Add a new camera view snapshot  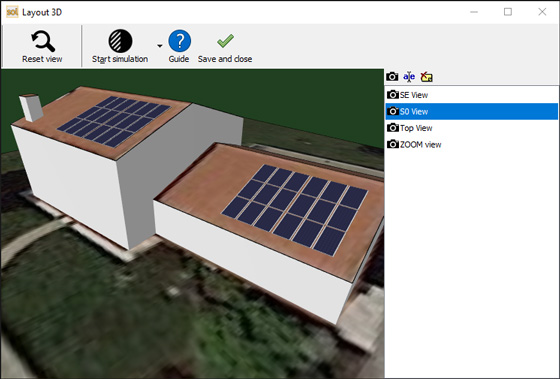392,76
